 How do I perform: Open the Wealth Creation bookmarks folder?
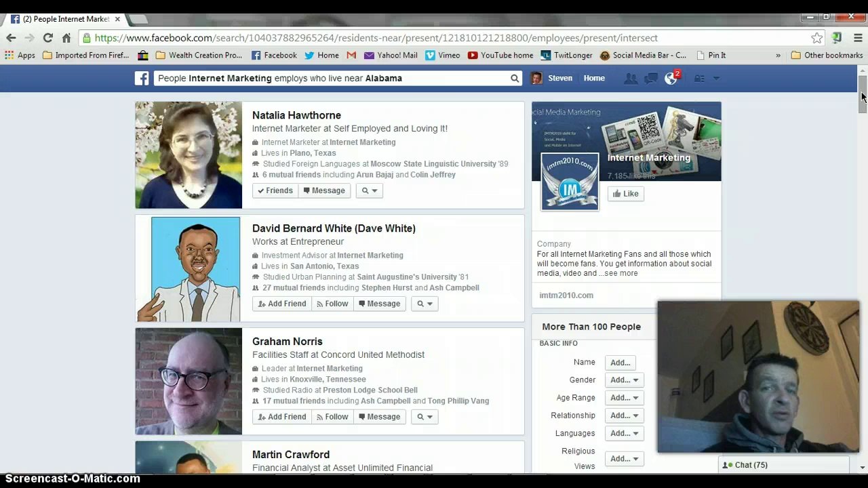(x=199, y=56)
